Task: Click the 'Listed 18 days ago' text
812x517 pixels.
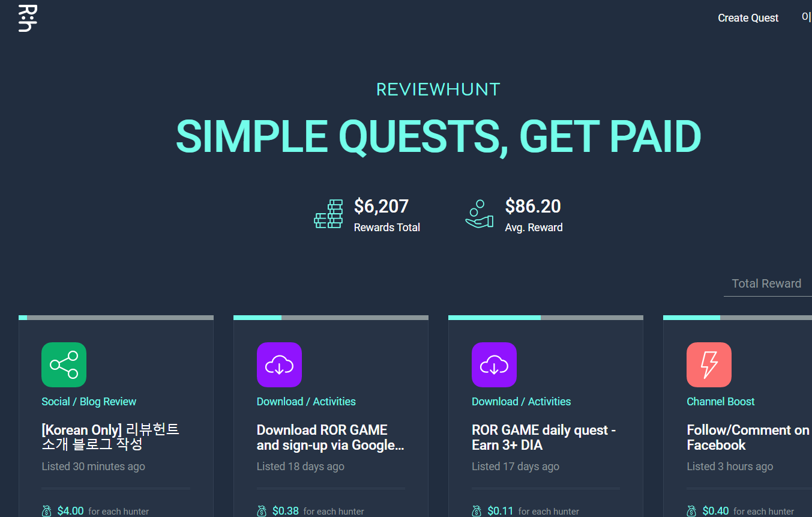Action: (301, 467)
